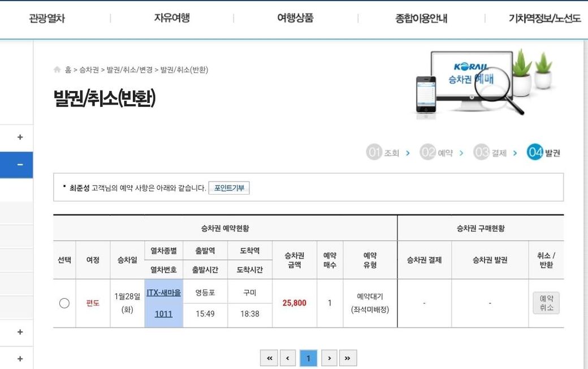Screen dimensions: 588x369
Task: Click the 예약취소 button
Action: (x=546, y=303)
